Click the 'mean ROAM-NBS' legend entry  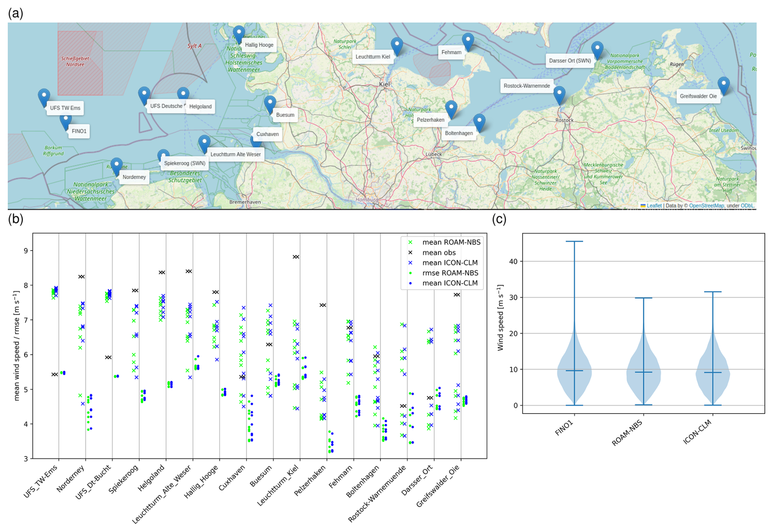tap(451, 243)
